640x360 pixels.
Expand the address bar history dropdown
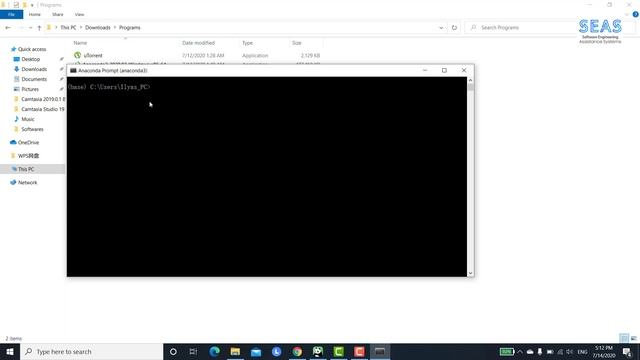441,28
